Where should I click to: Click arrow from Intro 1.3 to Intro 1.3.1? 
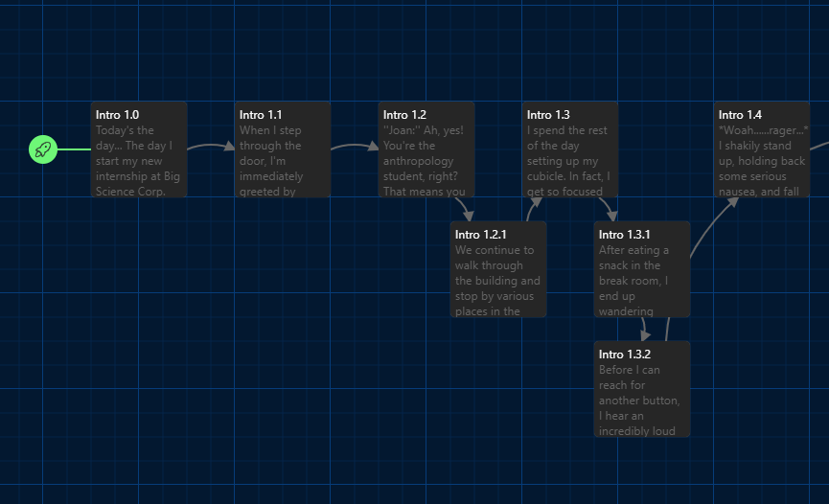(x=608, y=206)
